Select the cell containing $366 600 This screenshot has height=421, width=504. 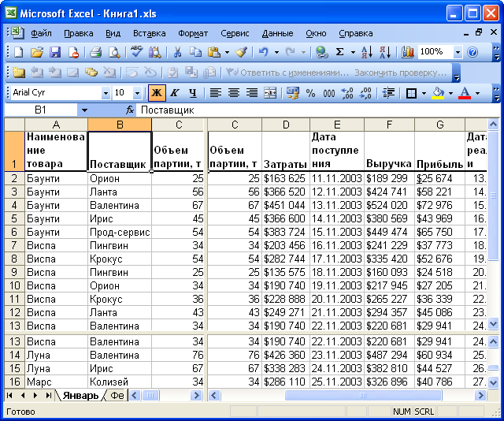(x=286, y=218)
